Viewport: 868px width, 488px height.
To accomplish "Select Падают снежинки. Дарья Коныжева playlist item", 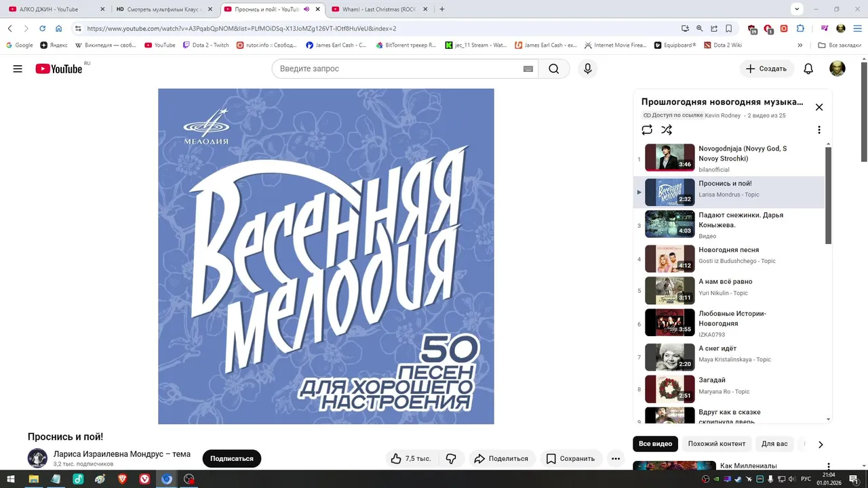I will pyautogui.click(x=729, y=224).
